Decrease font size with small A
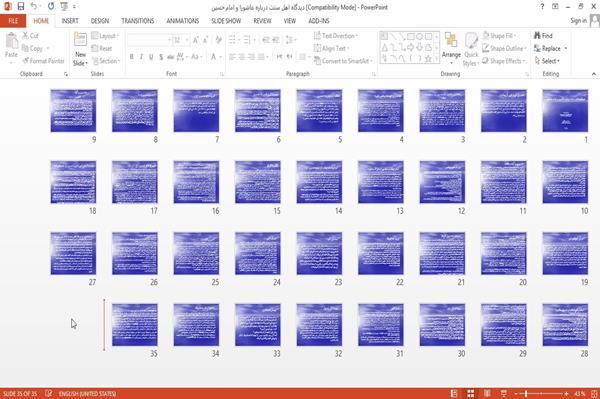 point(205,40)
